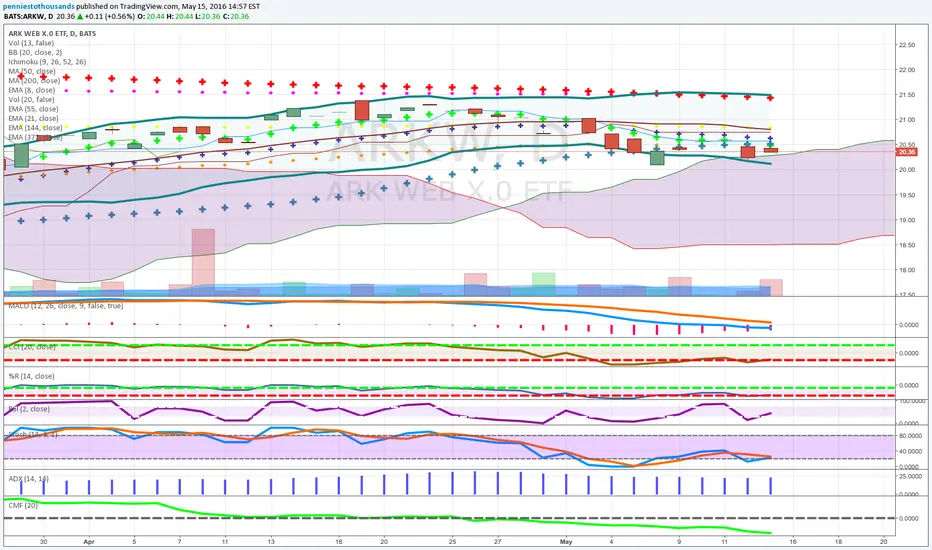
Task: Click the 21.00 price axis label
Action: click(907, 120)
